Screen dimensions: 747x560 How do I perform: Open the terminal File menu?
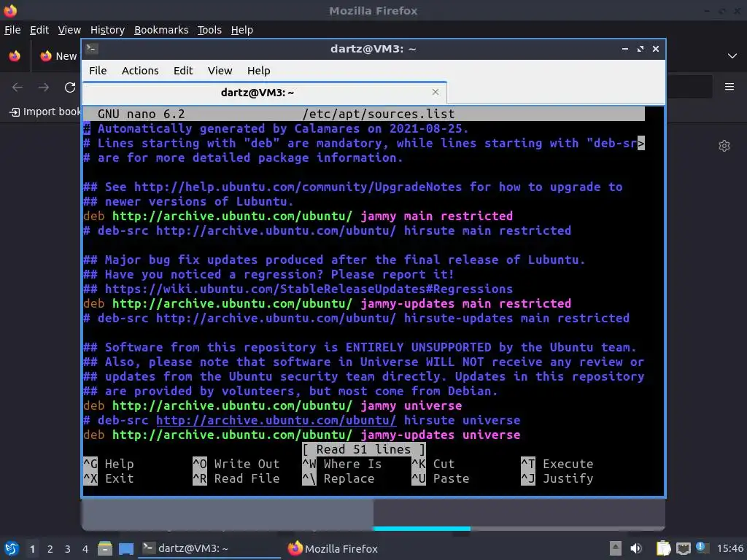click(x=98, y=71)
